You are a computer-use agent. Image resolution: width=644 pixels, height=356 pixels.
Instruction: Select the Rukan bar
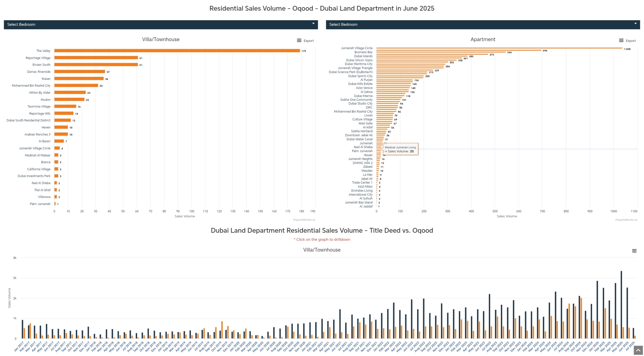pos(79,79)
